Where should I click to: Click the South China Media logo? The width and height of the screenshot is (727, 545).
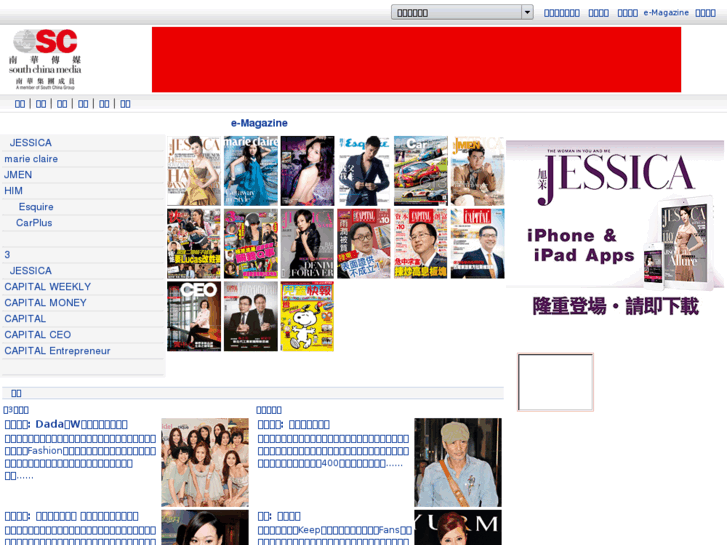tap(46, 58)
